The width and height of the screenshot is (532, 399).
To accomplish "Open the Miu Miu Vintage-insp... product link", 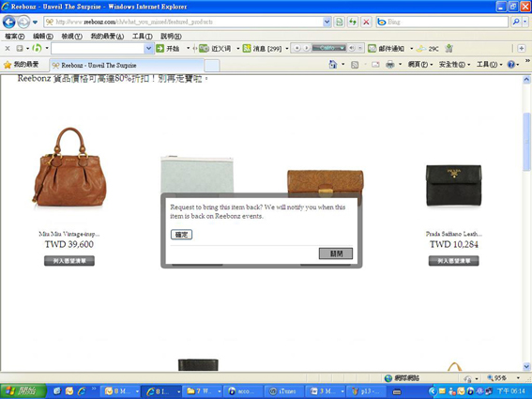I will (x=69, y=234).
